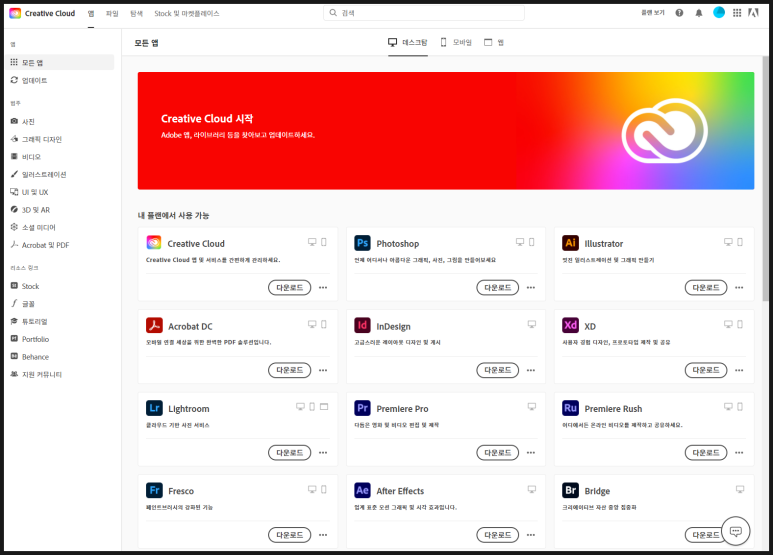Open more options for Illustrator card
Screen dimensions: 773x555
click(x=739, y=287)
